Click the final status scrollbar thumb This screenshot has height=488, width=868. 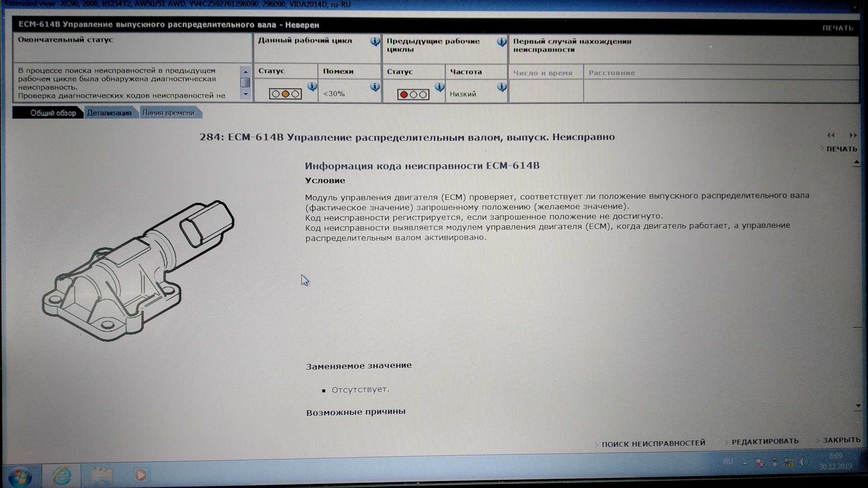tap(245, 82)
